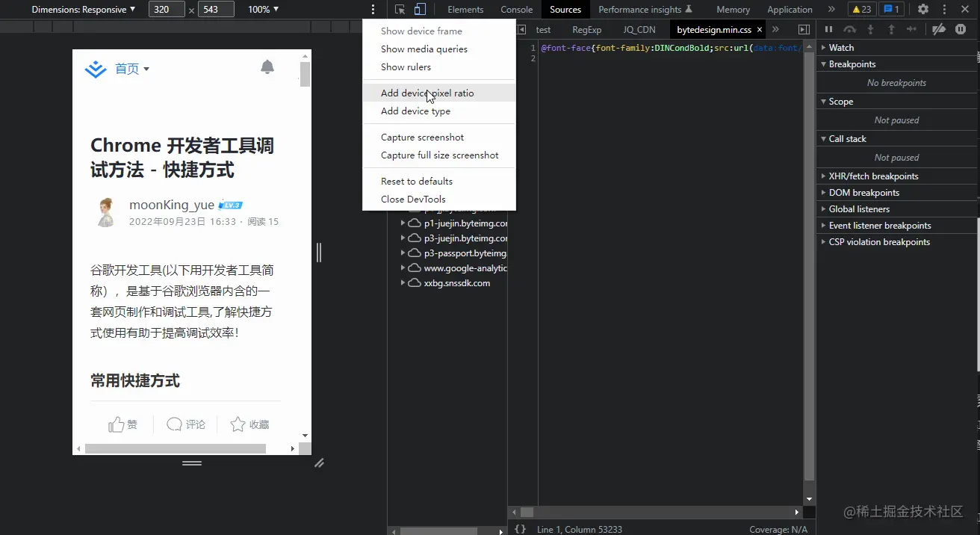
Task: Select Show rulers menu item
Action: pyautogui.click(x=439, y=67)
